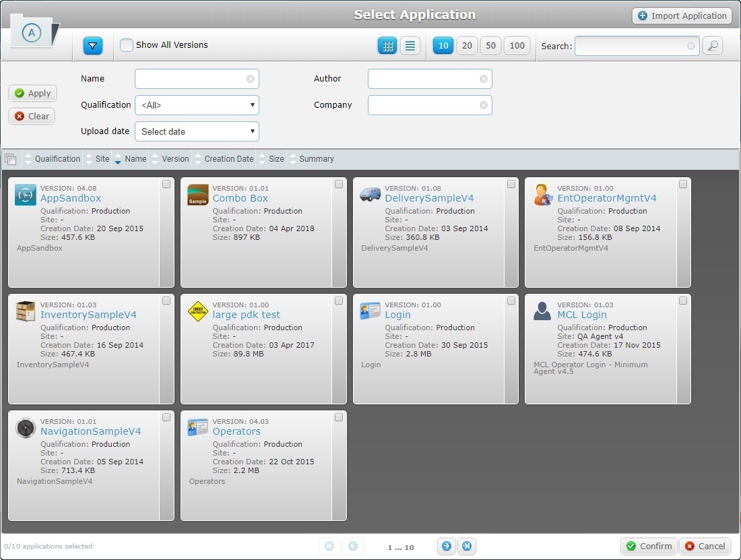741x560 pixels.
Task: Switch to list view layout
Action: point(410,45)
